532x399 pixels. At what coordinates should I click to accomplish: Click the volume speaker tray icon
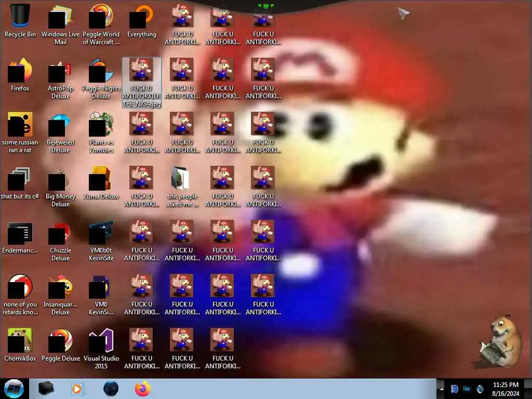pyautogui.click(x=480, y=389)
